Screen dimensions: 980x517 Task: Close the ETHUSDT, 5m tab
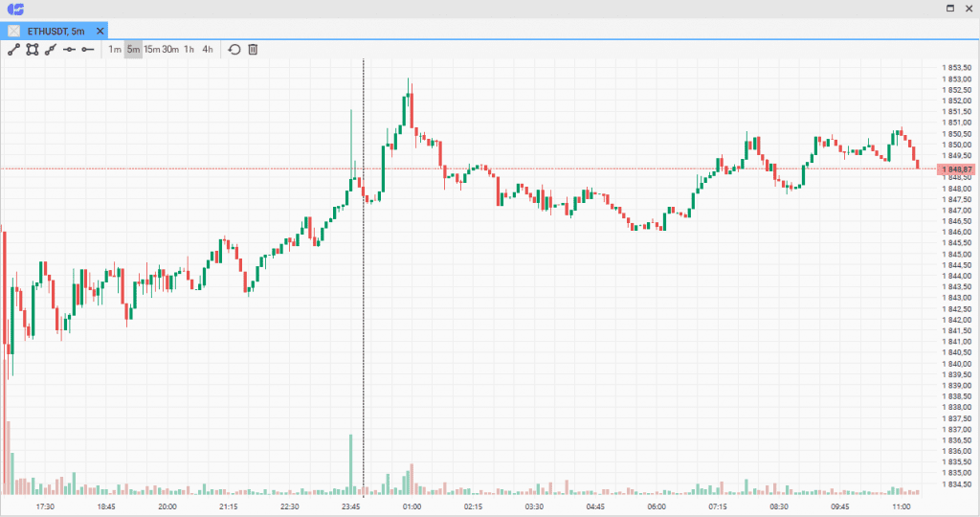point(100,31)
